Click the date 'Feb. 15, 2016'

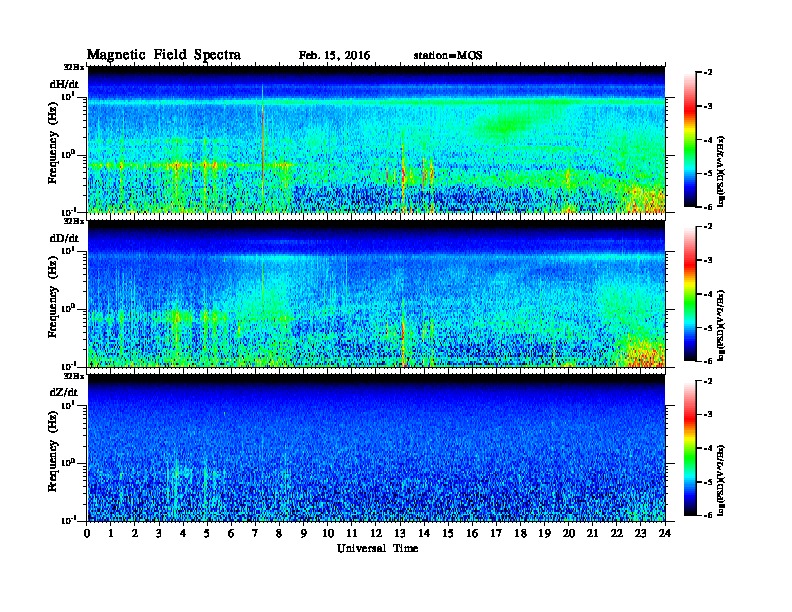pyautogui.click(x=334, y=56)
